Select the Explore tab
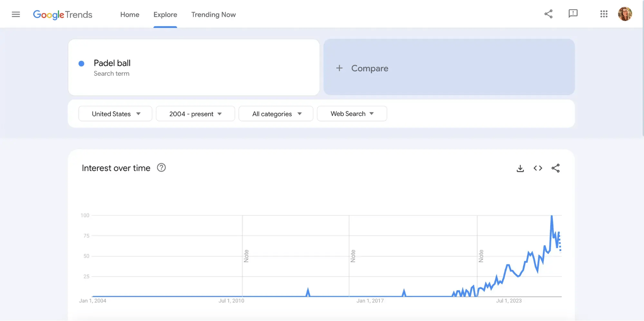Viewport: 644px width, 321px height. pos(165,15)
